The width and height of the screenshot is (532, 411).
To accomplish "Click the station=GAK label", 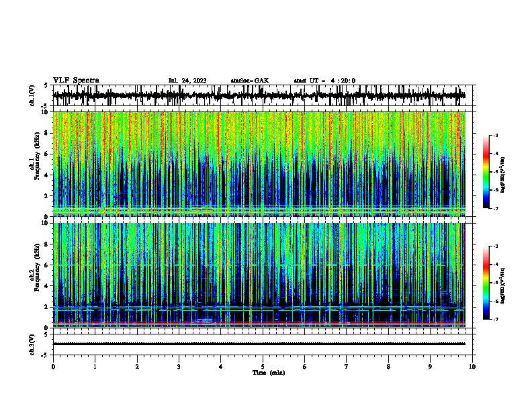I will point(250,81).
